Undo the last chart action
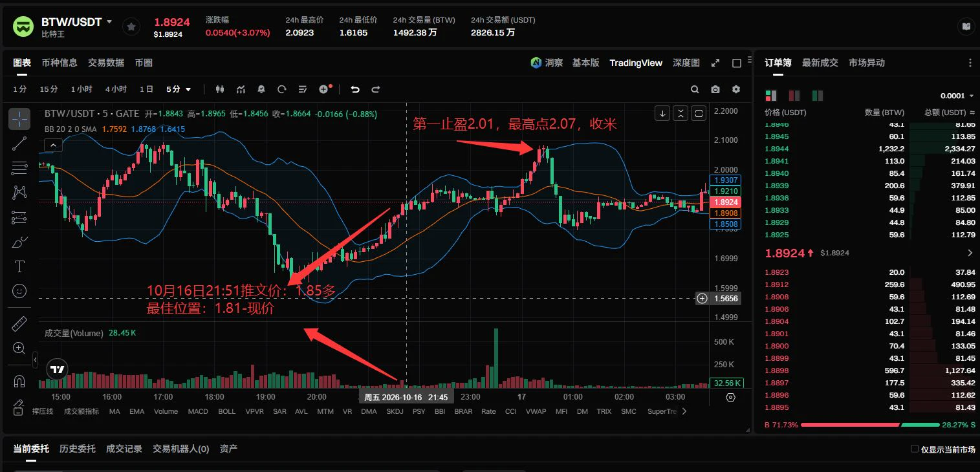980x472 pixels. pyautogui.click(x=354, y=89)
